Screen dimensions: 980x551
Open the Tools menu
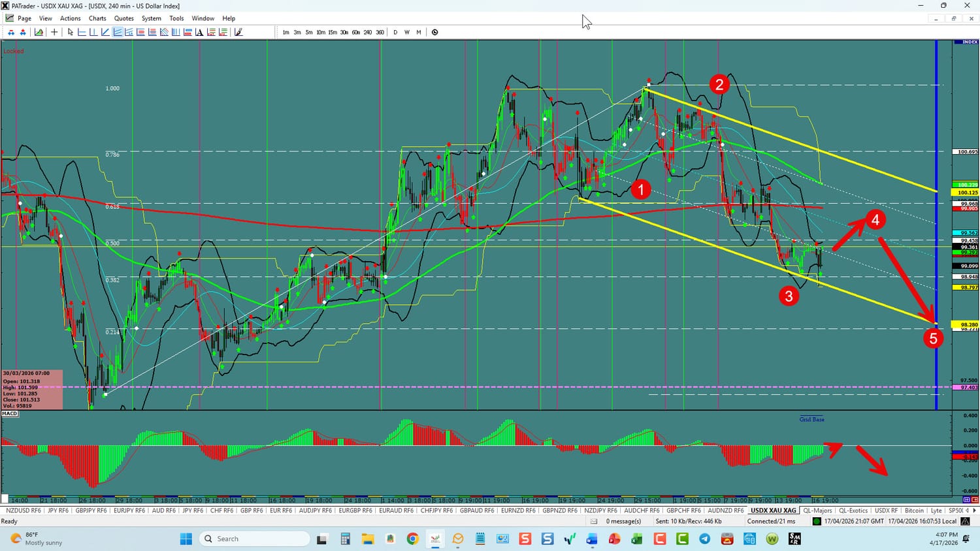(176, 18)
